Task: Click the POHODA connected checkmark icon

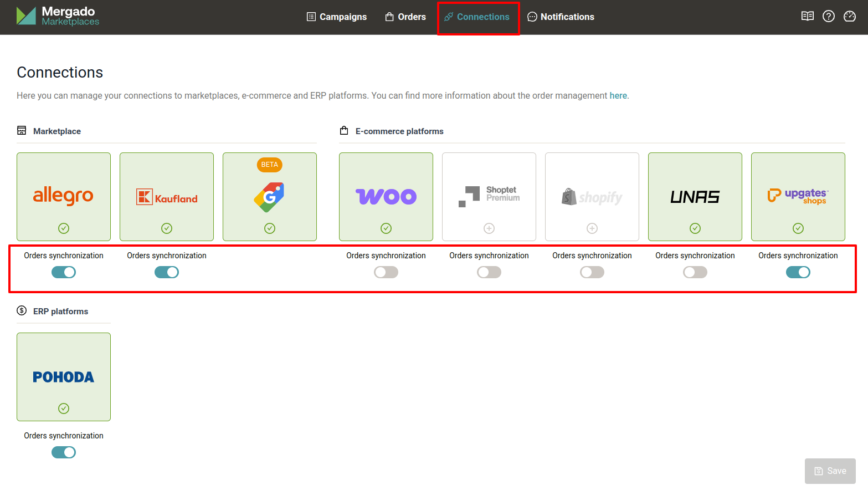Action: pos(64,409)
